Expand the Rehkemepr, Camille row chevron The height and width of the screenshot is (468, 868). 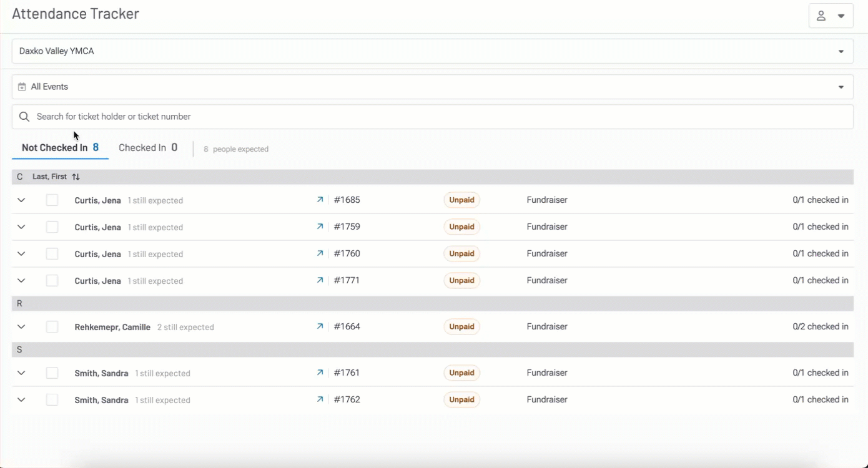(x=21, y=327)
